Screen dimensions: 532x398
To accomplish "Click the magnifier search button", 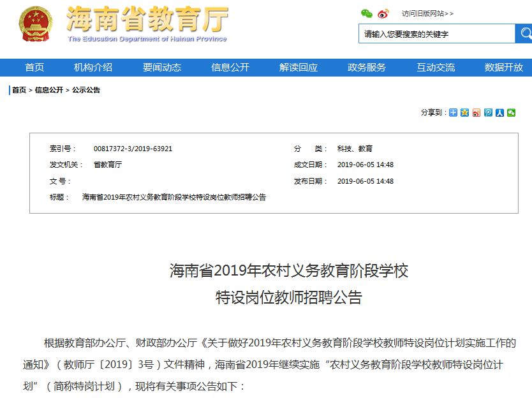I will 524,33.
